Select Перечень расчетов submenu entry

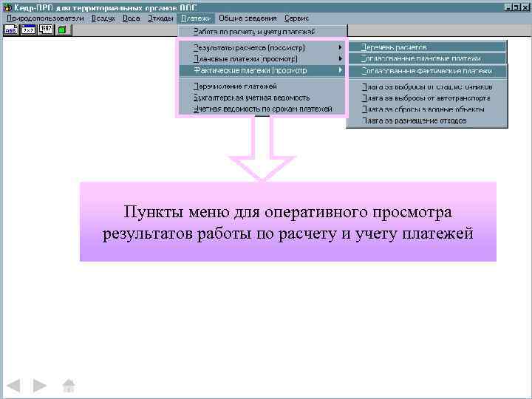point(428,47)
